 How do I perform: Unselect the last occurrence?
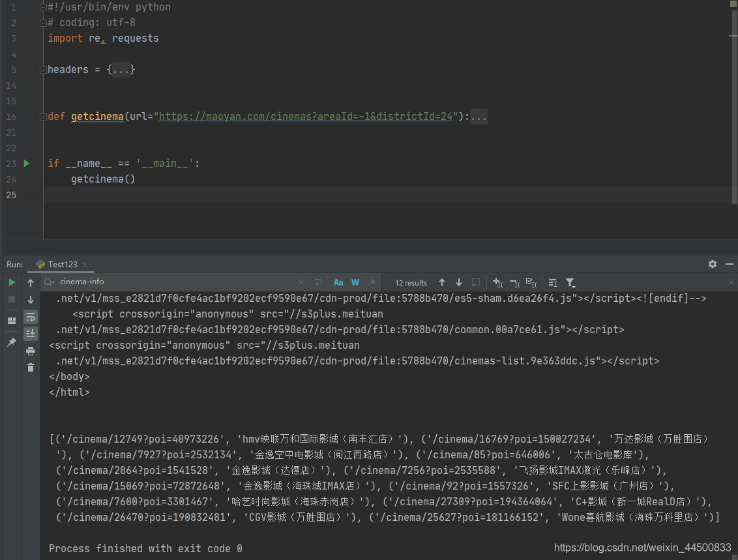[x=514, y=282]
